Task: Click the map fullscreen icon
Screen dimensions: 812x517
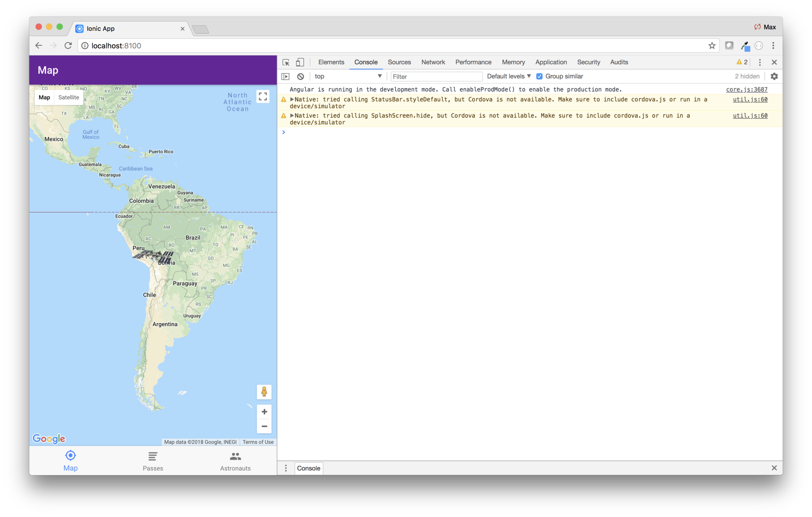Action: tap(263, 97)
